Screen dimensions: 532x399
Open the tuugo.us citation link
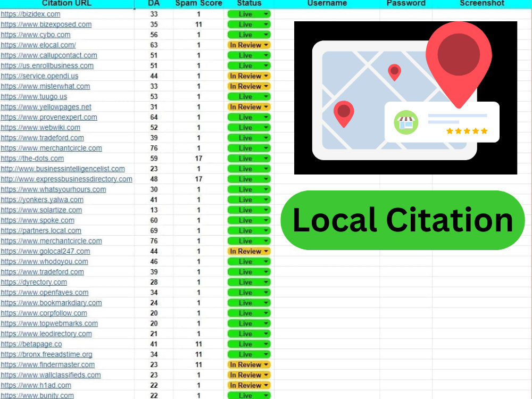(x=34, y=96)
